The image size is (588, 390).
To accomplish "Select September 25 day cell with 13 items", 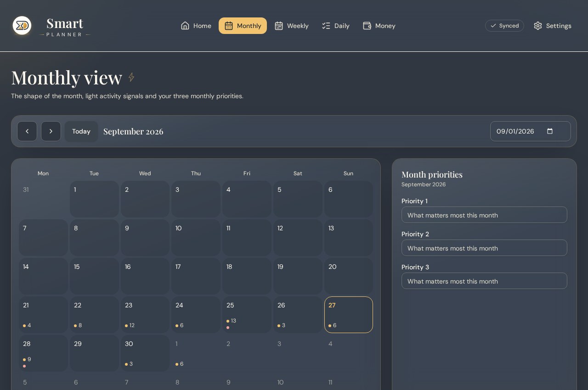I will click(x=247, y=315).
